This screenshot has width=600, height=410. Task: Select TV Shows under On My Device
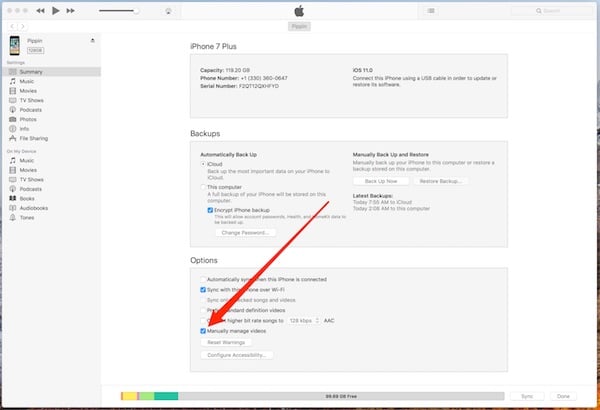(51, 180)
